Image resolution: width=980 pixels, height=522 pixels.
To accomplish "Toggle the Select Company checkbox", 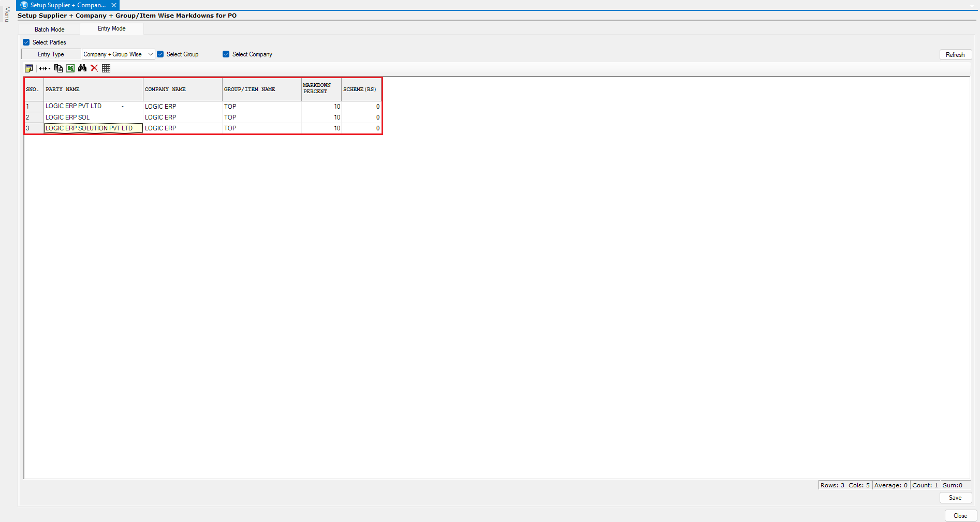I will coord(226,54).
